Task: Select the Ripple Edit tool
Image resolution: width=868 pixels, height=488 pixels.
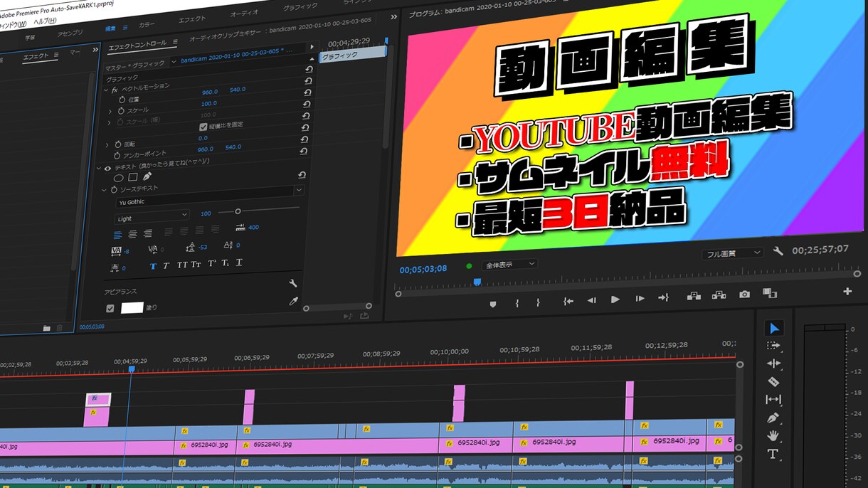Action: (774, 364)
